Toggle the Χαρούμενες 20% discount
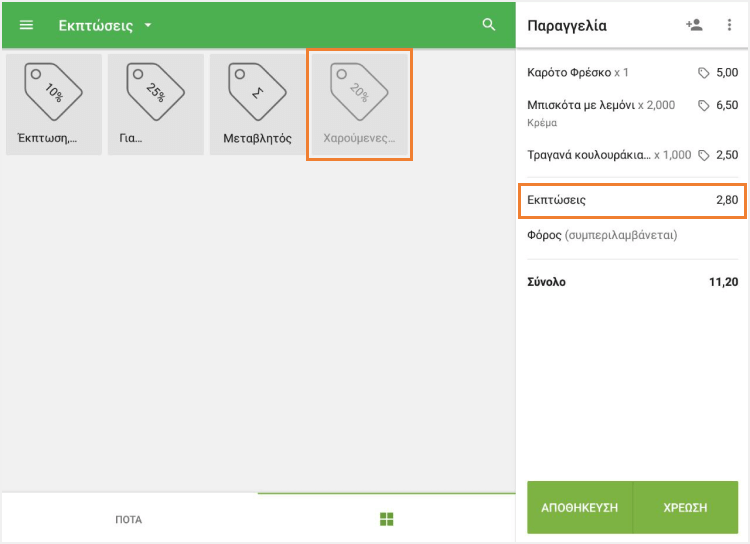 point(359,105)
